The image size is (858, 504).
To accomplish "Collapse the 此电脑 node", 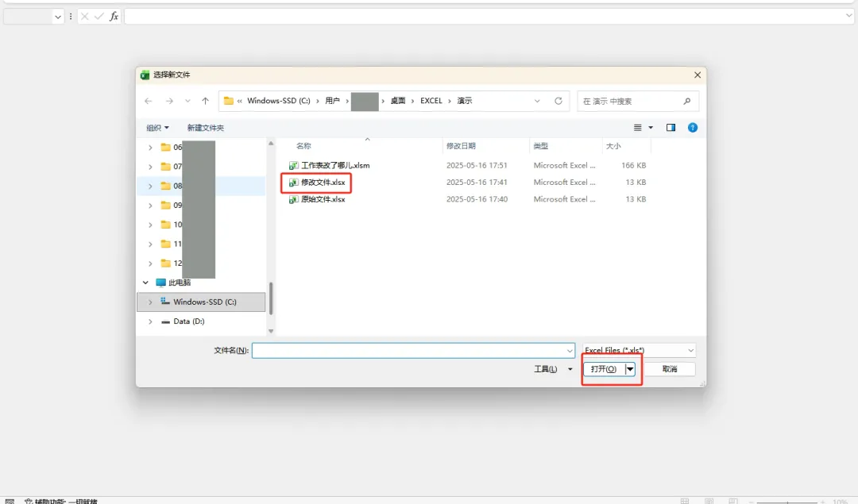I will point(145,283).
